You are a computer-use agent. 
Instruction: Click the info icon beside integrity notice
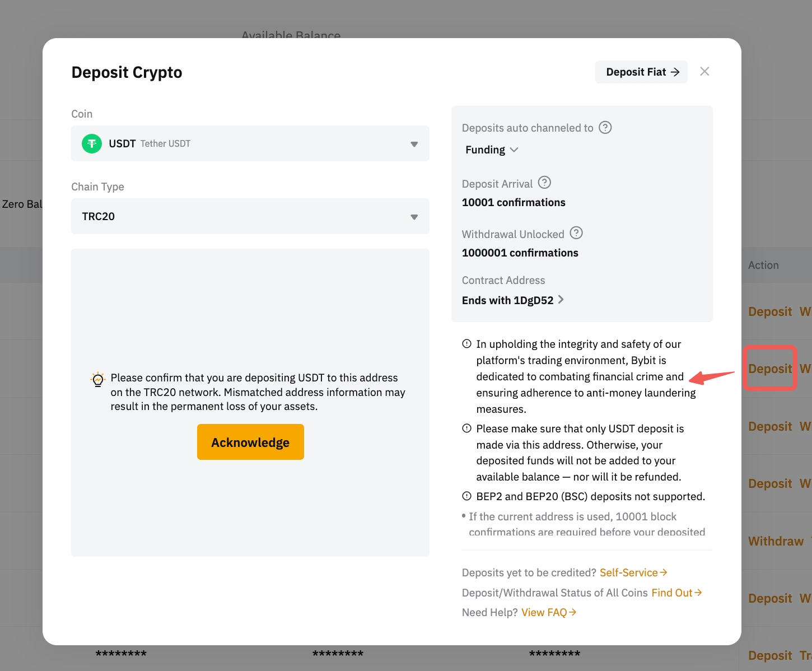point(466,344)
